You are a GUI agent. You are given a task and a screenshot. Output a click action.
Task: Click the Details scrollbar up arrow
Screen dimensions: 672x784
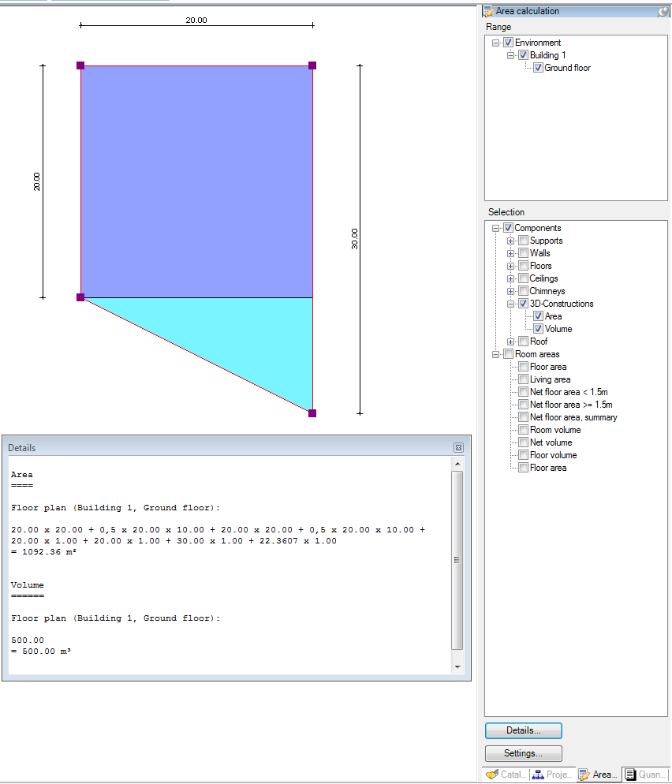click(457, 465)
